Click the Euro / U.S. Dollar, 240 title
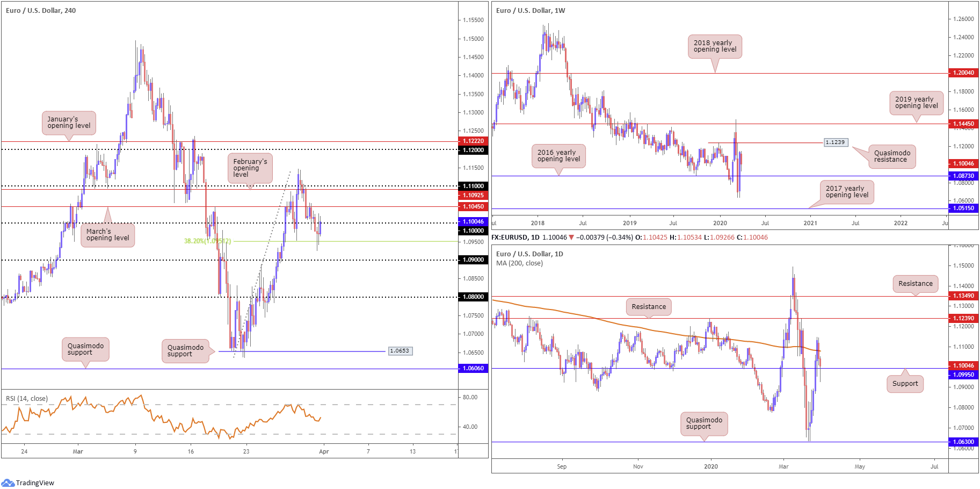The width and height of the screenshot is (980, 489). point(41,11)
